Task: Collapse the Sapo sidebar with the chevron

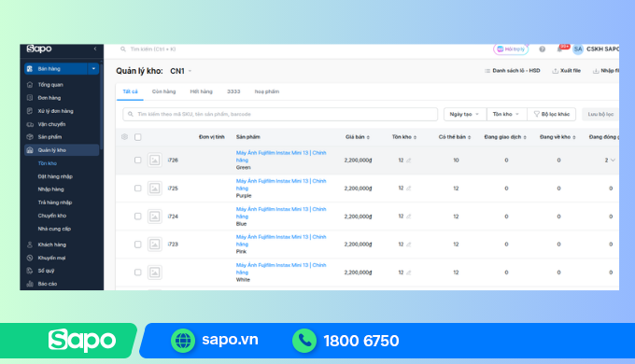Action: tap(95, 49)
